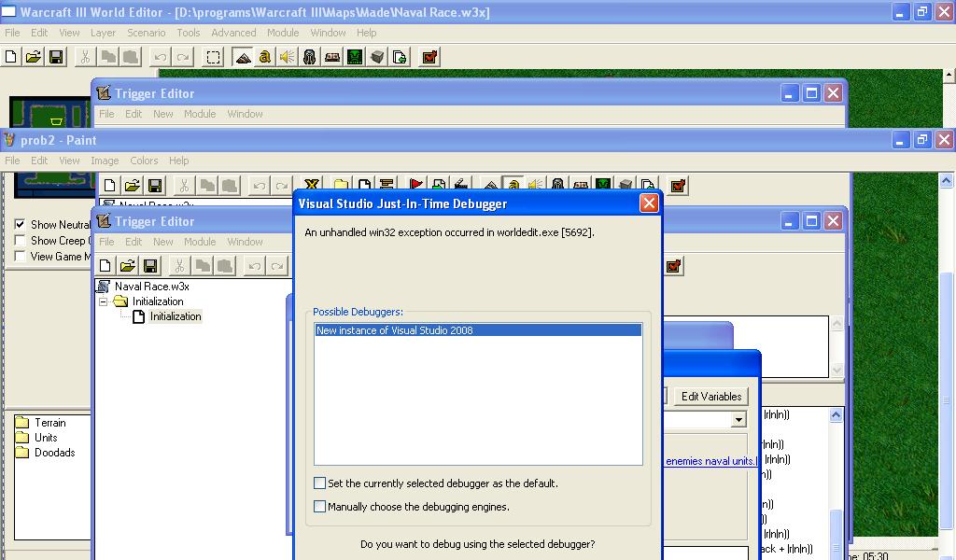Click Test Map icon in World Editor top toolbar
The height and width of the screenshot is (560, 956).
coord(429,57)
